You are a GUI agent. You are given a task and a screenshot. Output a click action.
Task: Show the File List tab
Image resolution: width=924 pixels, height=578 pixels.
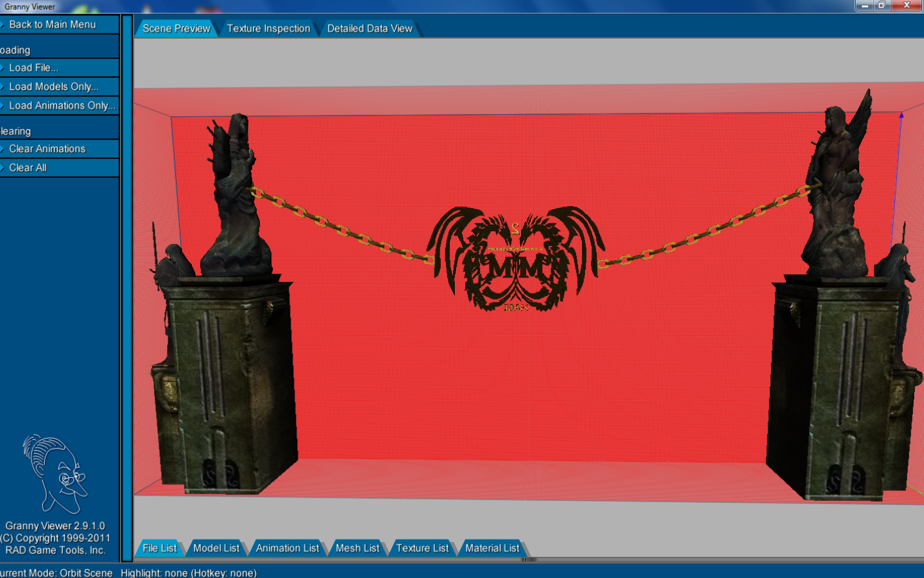[x=159, y=548]
